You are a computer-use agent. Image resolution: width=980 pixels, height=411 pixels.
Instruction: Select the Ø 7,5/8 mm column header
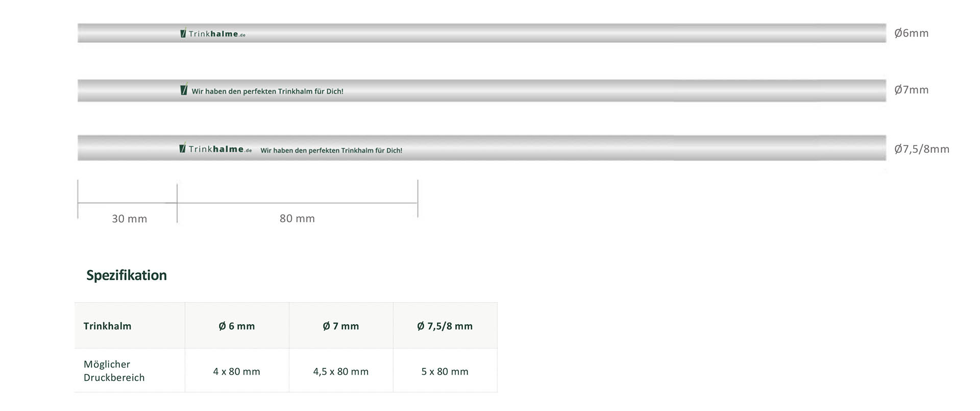coord(445,326)
